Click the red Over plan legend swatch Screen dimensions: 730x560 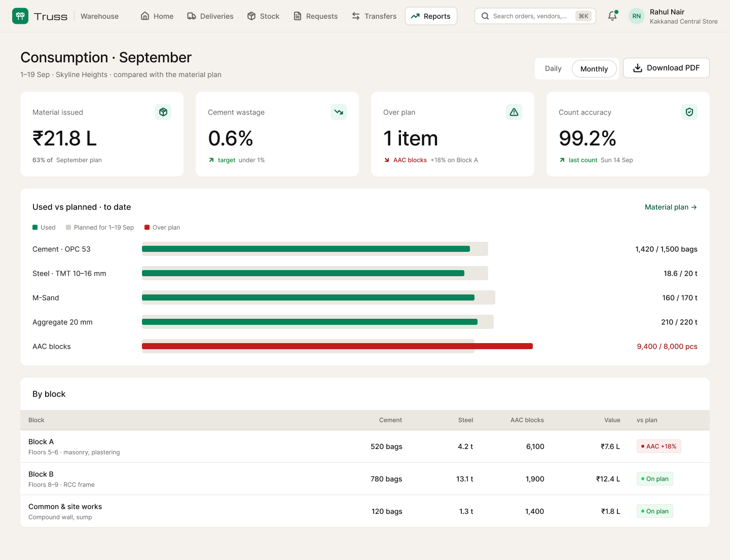pos(147,228)
